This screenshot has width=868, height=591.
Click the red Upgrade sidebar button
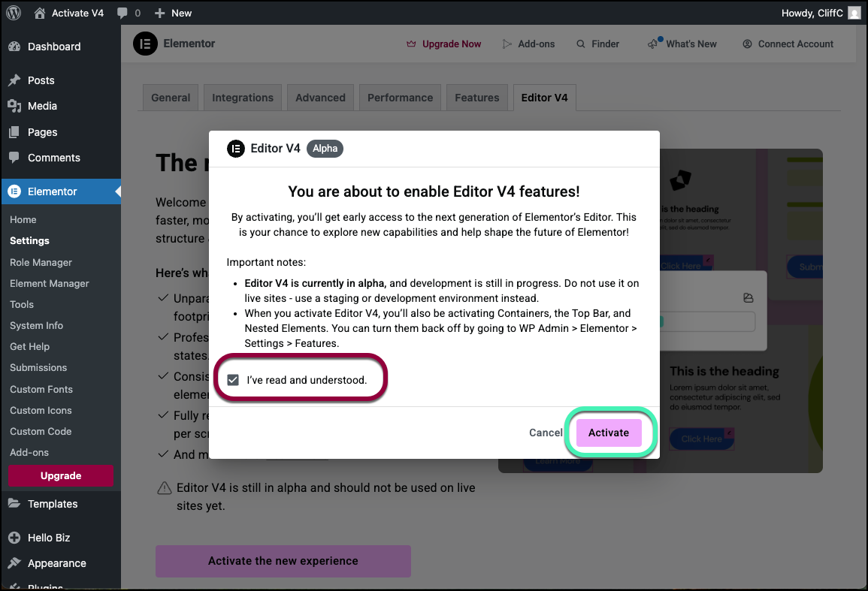[x=61, y=476]
